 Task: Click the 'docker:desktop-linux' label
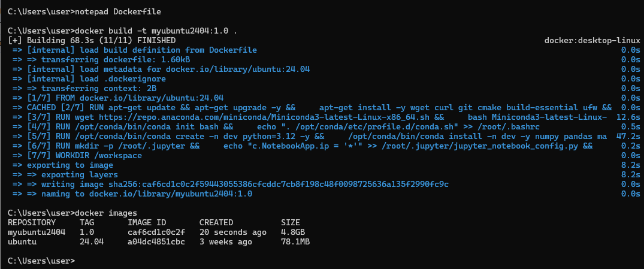(x=592, y=40)
